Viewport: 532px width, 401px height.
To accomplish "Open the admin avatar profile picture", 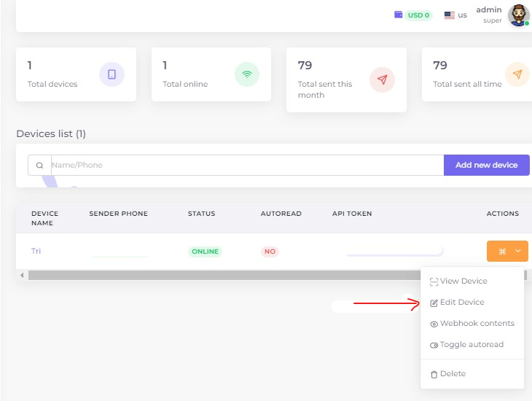I will [x=518, y=15].
